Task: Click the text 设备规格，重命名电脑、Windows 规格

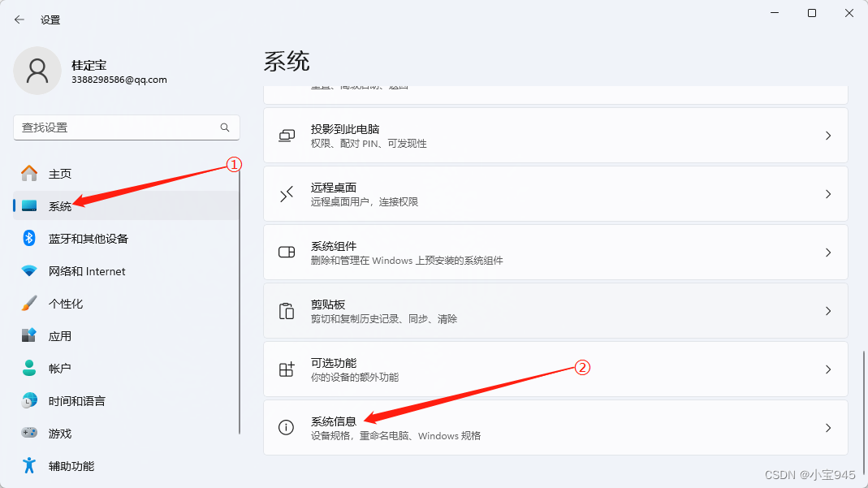Action: tap(395, 436)
